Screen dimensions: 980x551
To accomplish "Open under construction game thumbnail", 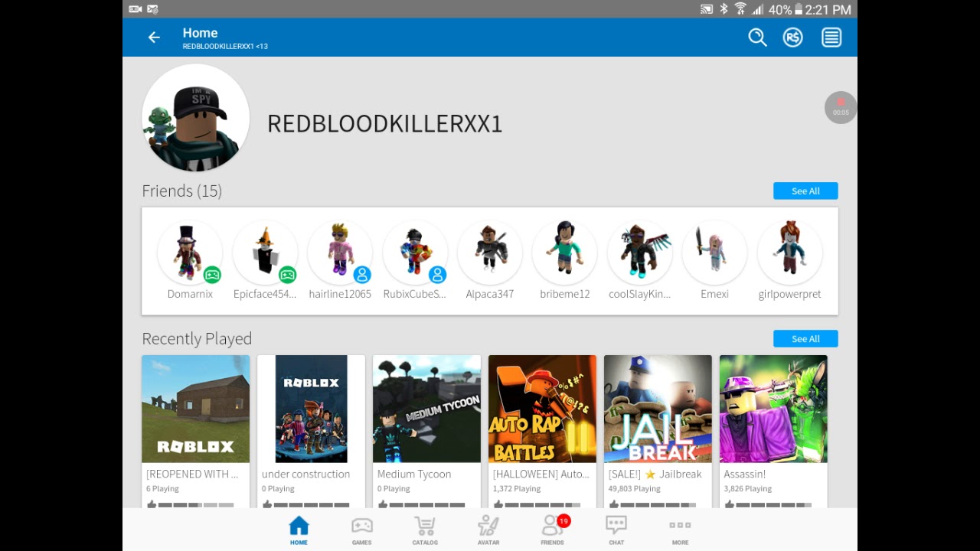I will [311, 409].
